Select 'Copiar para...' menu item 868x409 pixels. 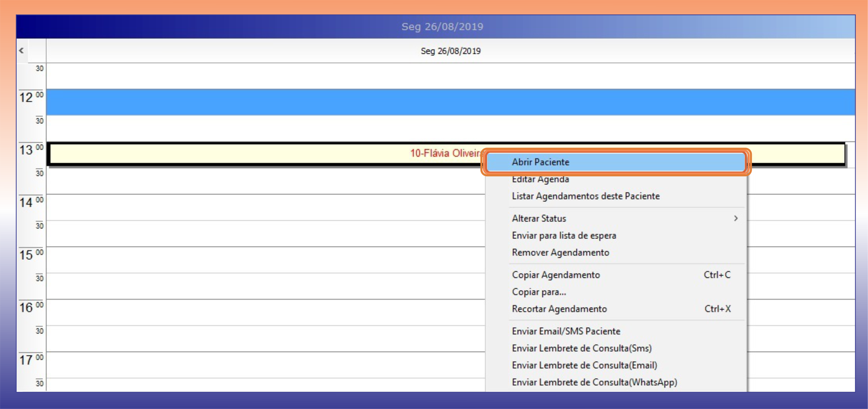click(539, 292)
